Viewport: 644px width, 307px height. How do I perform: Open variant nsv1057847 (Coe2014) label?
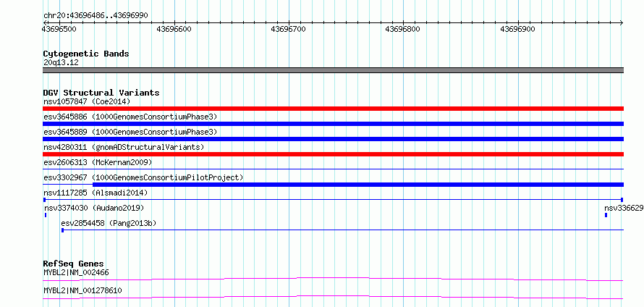pyautogui.click(x=87, y=101)
